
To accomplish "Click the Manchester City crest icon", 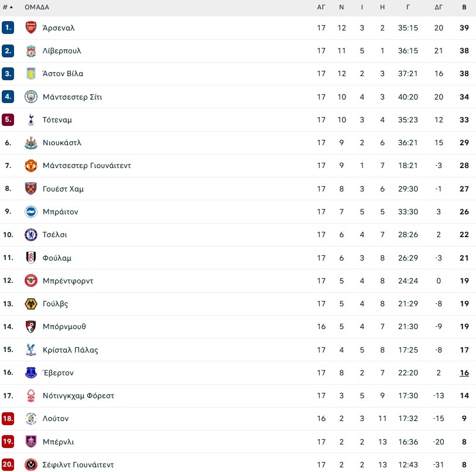I will click(31, 97).
